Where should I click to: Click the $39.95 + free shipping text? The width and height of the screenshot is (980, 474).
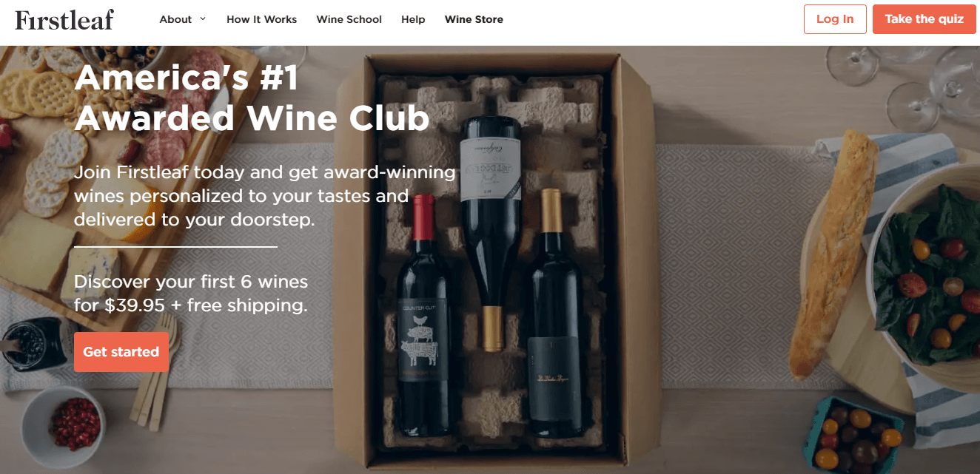point(206,305)
